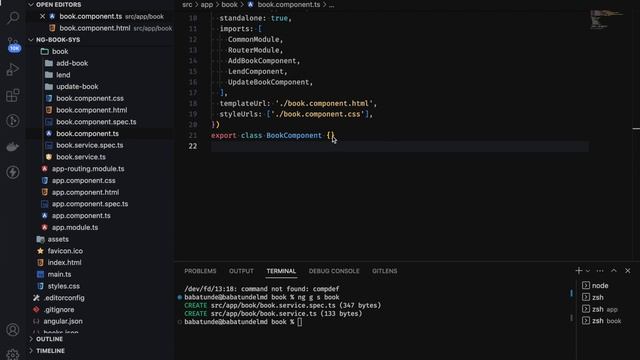640x360 pixels.
Task: Open book.component.html in book folder
Action: [x=91, y=110]
